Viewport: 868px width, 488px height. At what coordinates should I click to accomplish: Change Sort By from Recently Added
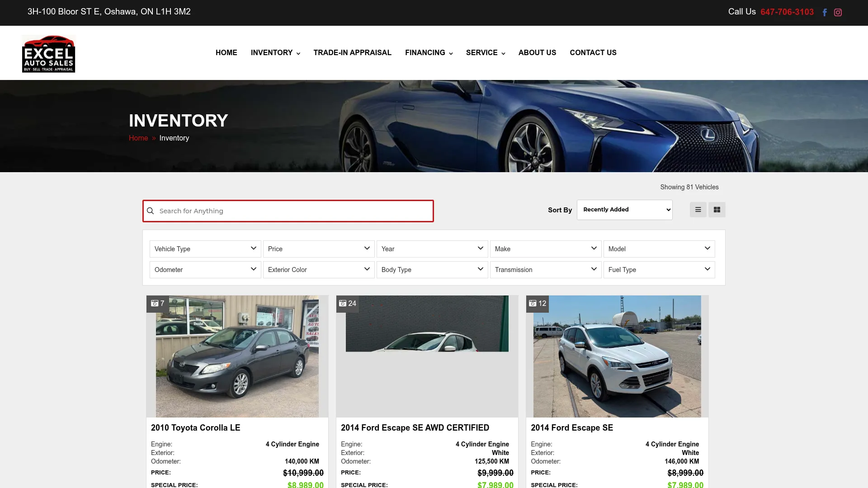pos(625,210)
